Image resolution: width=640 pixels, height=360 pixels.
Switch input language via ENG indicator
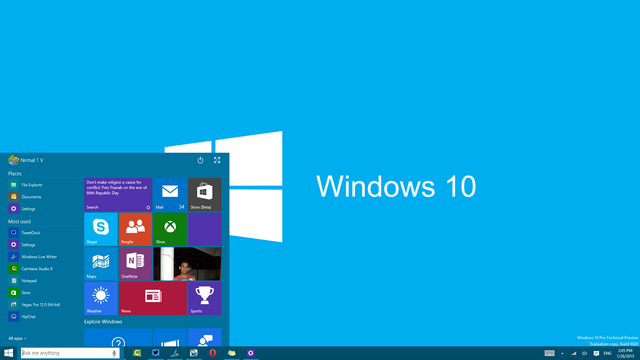[x=607, y=353]
